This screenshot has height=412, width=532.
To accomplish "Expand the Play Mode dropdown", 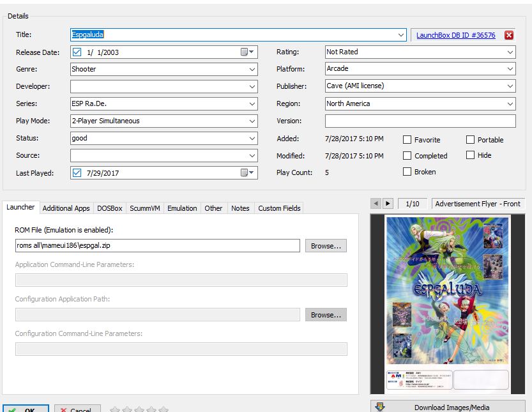I will (252, 121).
